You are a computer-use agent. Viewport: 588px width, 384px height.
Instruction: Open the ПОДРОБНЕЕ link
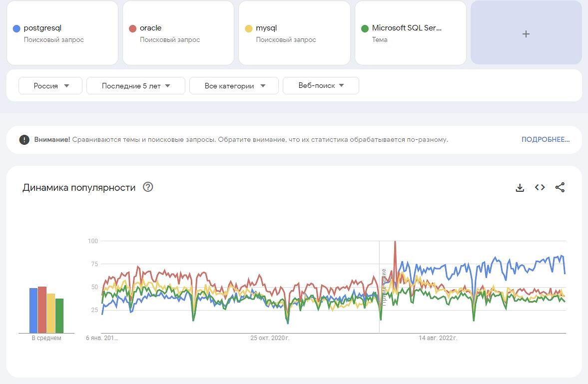point(545,139)
